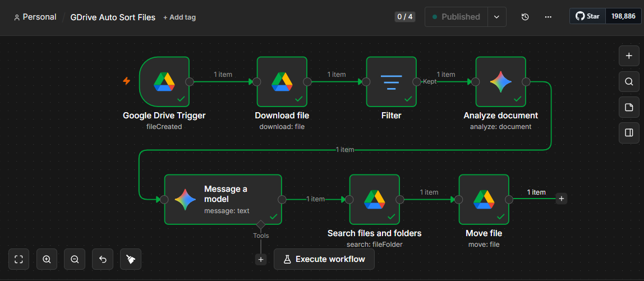
Task: Add a tool under Message a model
Action: click(260, 259)
